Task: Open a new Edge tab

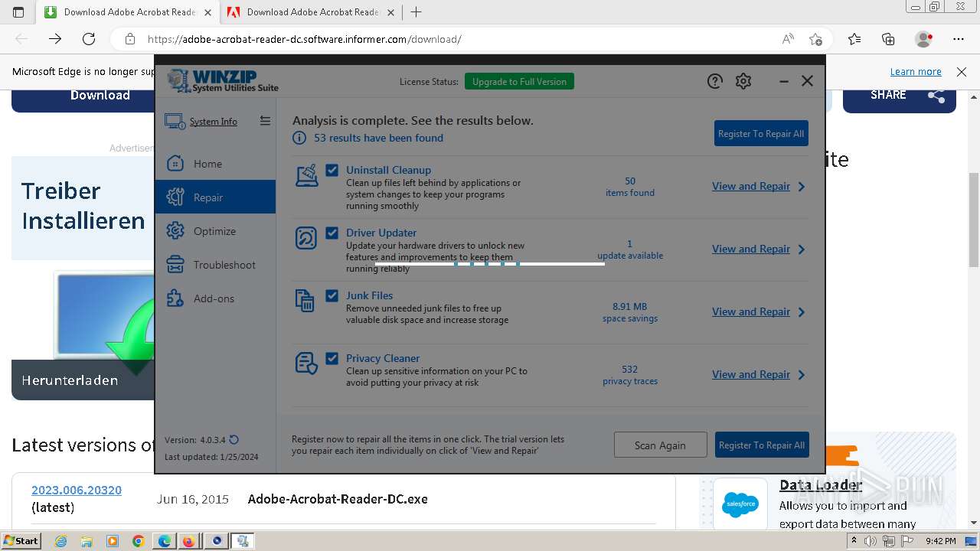Action: 416,12
